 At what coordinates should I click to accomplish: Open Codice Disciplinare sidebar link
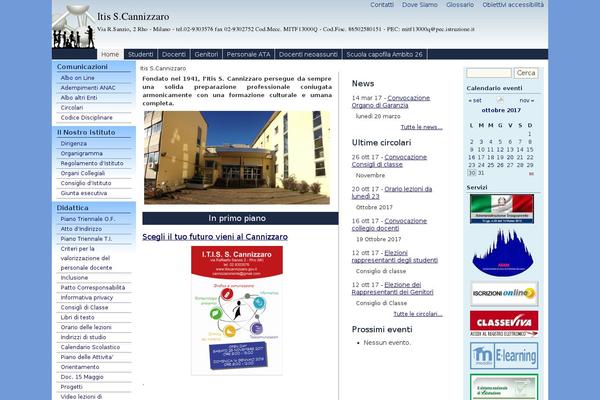[86, 118]
